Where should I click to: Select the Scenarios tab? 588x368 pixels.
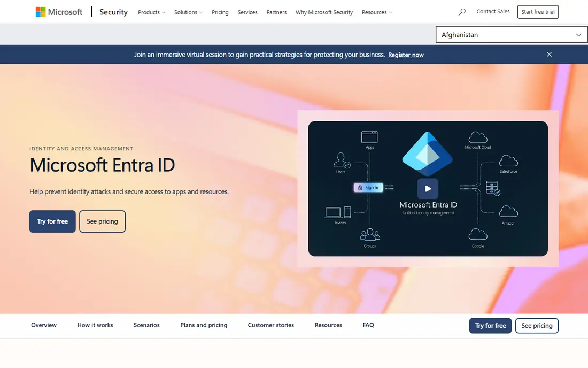(146, 325)
